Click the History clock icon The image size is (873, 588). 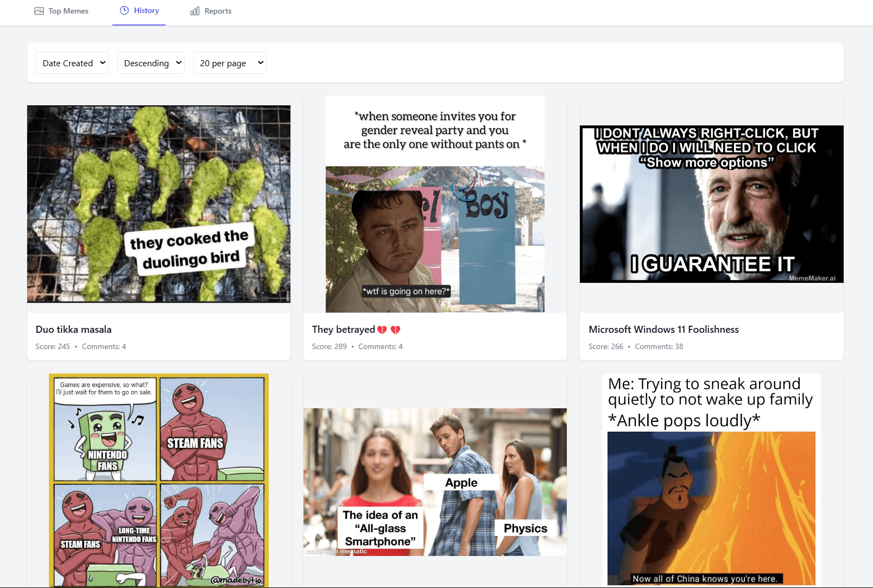[124, 10]
